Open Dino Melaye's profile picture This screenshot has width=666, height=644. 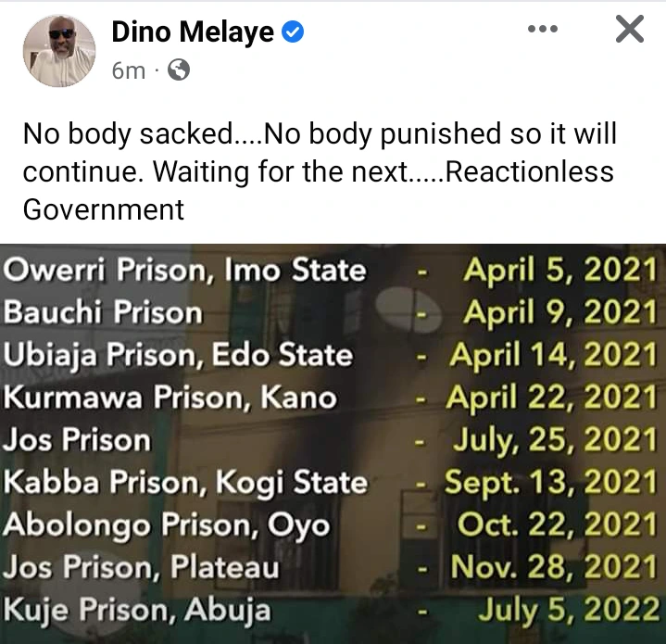[58, 51]
